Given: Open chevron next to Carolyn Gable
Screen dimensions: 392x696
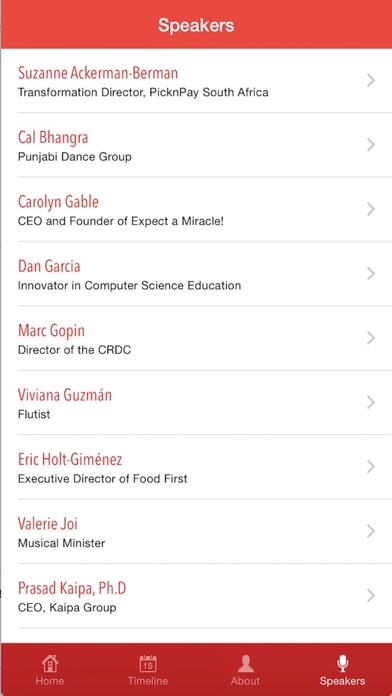Looking at the screenshot, I should [371, 209].
